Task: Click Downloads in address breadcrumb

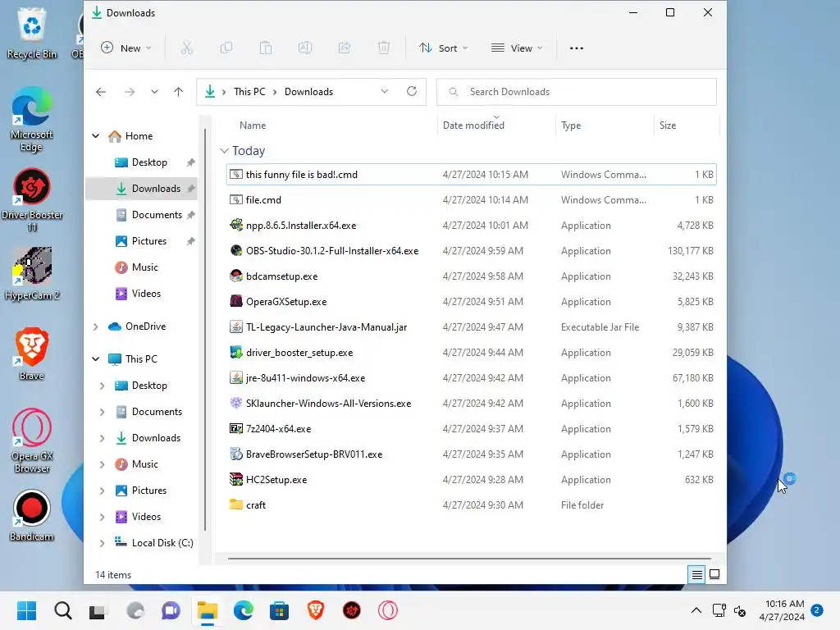Action: pyautogui.click(x=308, y=92)
